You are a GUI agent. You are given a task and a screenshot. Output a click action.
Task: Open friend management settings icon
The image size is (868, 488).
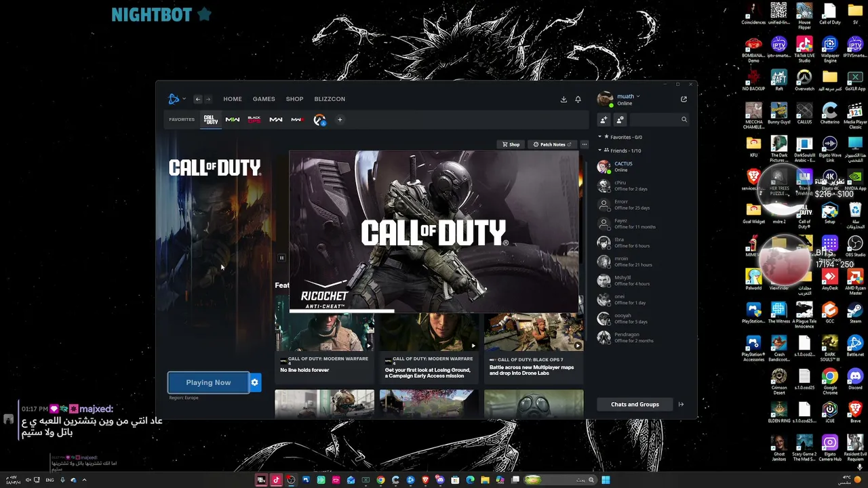[x=620, y=120]
